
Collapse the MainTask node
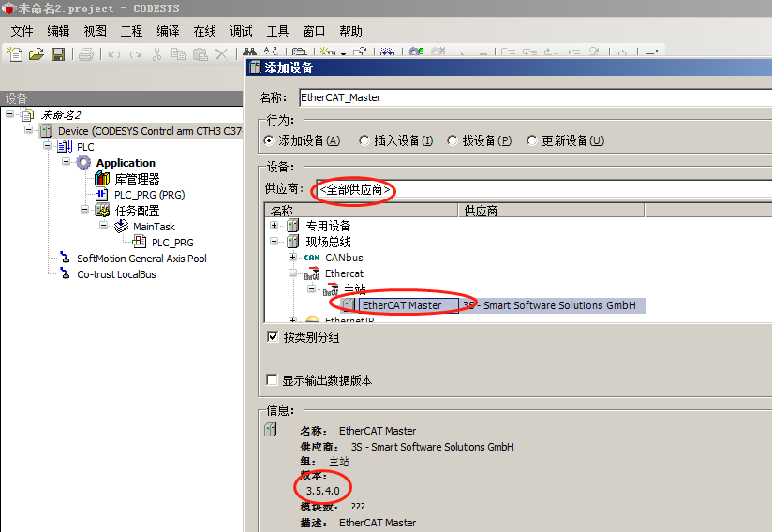point(103,226)
